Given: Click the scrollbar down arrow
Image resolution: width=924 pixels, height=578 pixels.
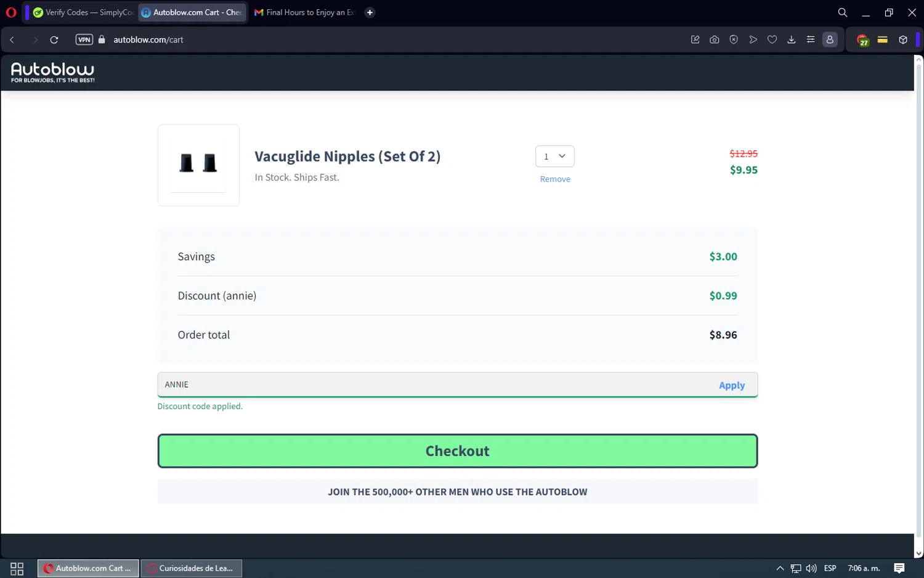Looking at the screenshot, I should click(918, 553).
